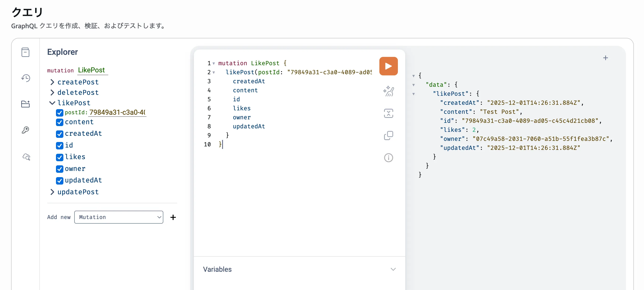This screenshot has width=644, height=290.
Task: Click the merge fragments icon
Action: [388, 113]
